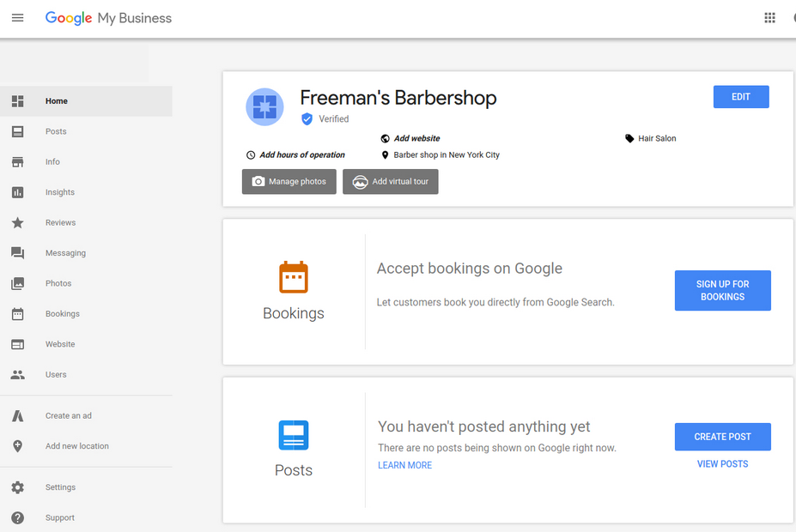Click the location pin beside Barber shop
The image size is (796, 532).
[x=386, y=155]
